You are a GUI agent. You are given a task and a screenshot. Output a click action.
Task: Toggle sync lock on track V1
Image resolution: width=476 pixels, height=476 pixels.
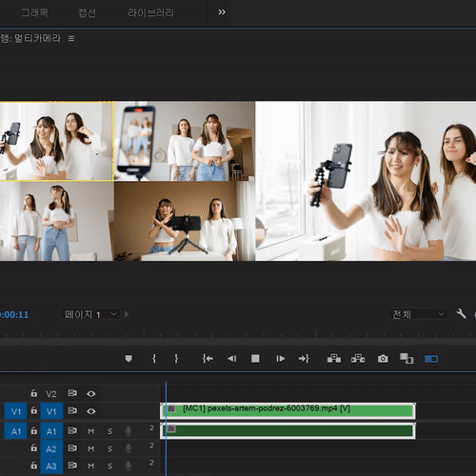click(x=72, y=410)
